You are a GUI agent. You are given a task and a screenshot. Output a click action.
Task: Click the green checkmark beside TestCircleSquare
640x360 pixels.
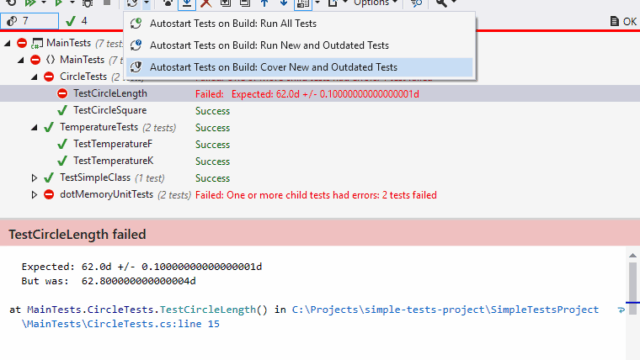[62, 110]
